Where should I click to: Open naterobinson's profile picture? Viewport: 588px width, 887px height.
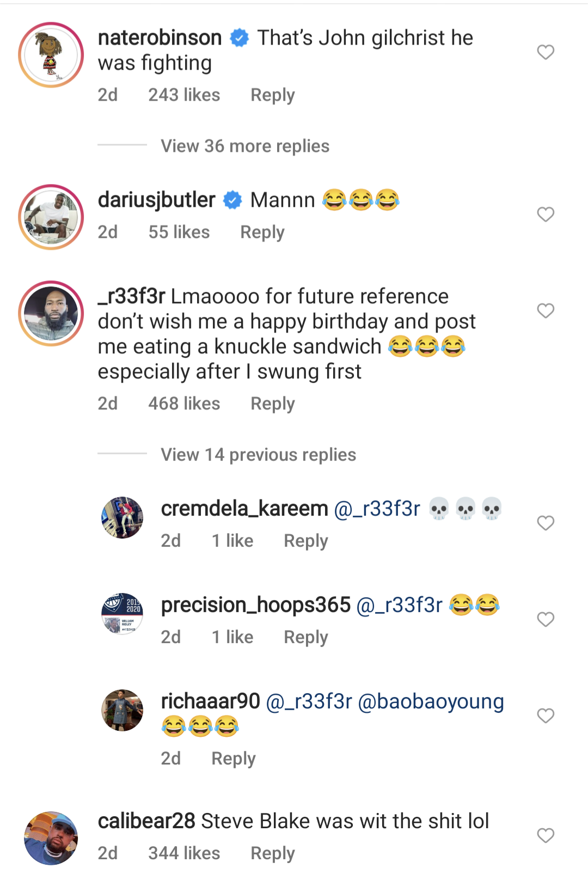pyautogui.click(x=51, y=55)
